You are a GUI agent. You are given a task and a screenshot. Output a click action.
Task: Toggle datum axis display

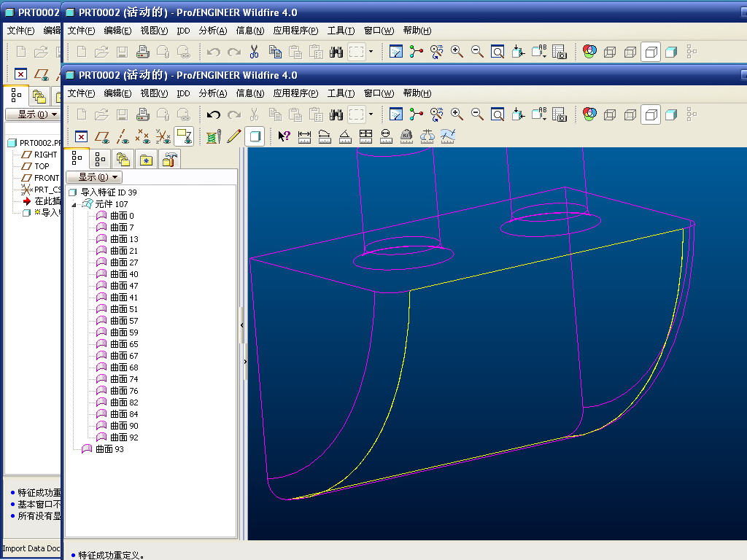[123, 136]
